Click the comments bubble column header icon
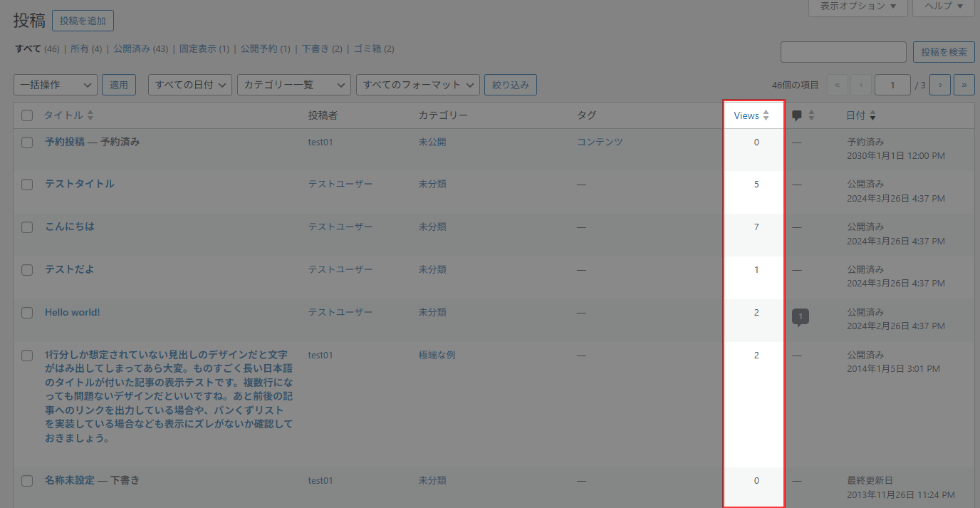The width and height of the screenshot is (980, 508). (x=797, y=115)
